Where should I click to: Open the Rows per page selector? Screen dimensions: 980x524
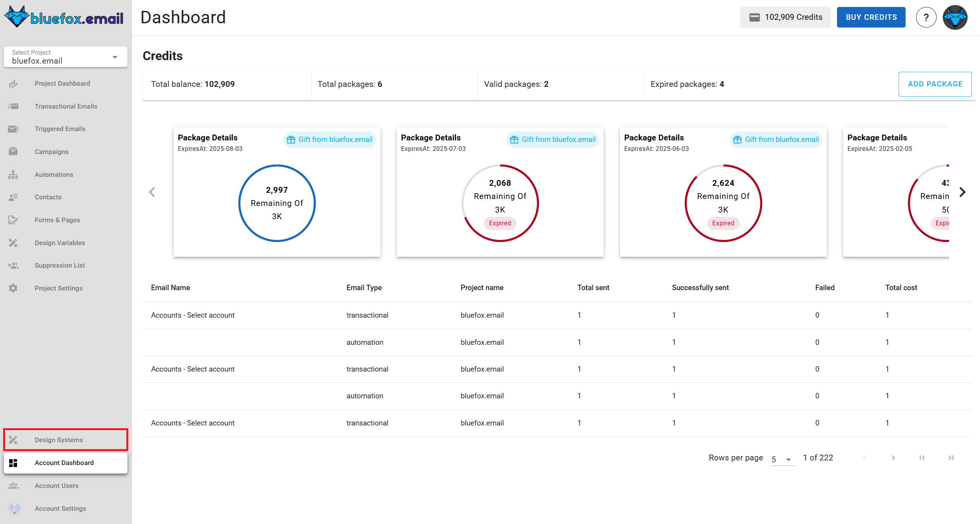coord(780,458)
